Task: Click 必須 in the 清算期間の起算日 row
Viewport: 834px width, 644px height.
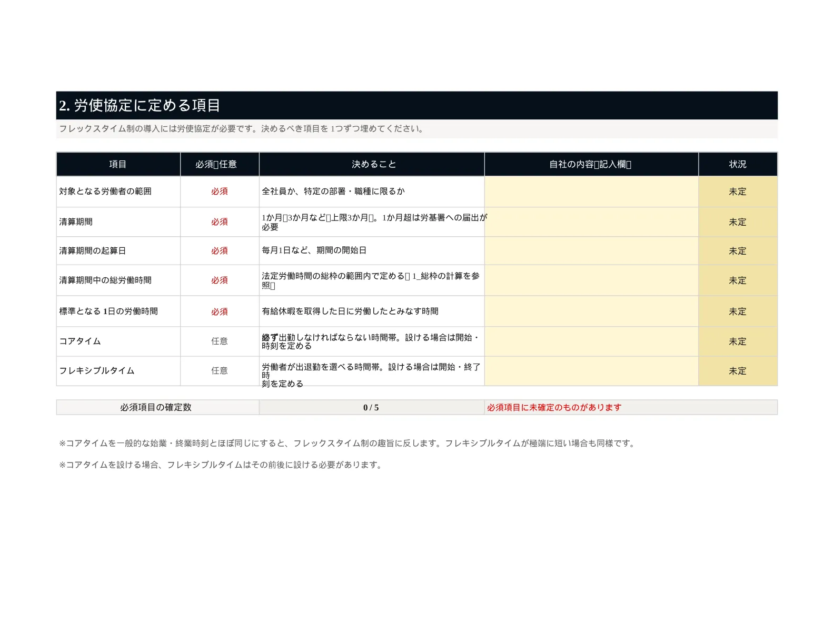Action: click(x=220, y=251)
